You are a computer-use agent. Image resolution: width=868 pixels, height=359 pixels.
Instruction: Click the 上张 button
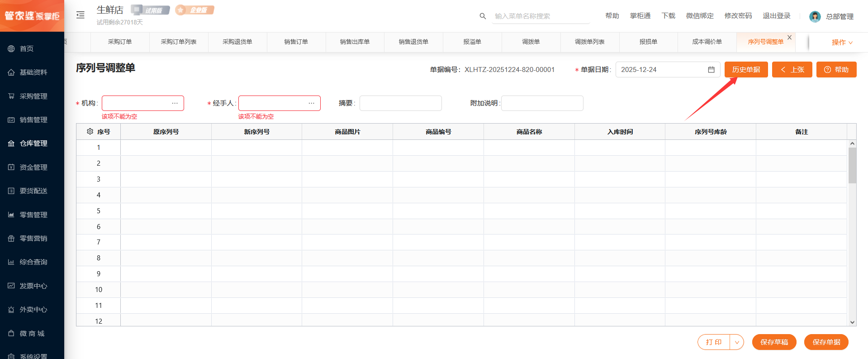(792, 70)
